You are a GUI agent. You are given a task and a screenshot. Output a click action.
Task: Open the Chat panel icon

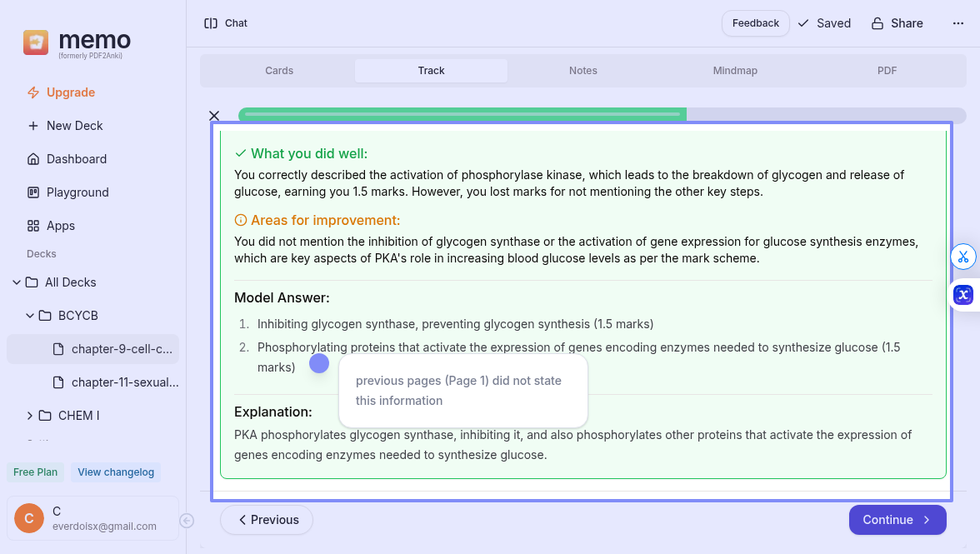(x=211, y=23)
